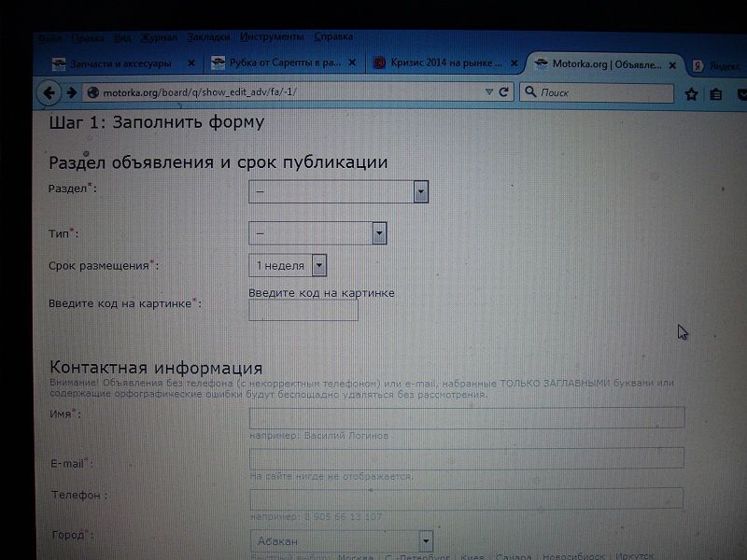Screen dimensions: 747x560
Task: Expand the 'Раздел' dropdown
Action: point(420,191)
